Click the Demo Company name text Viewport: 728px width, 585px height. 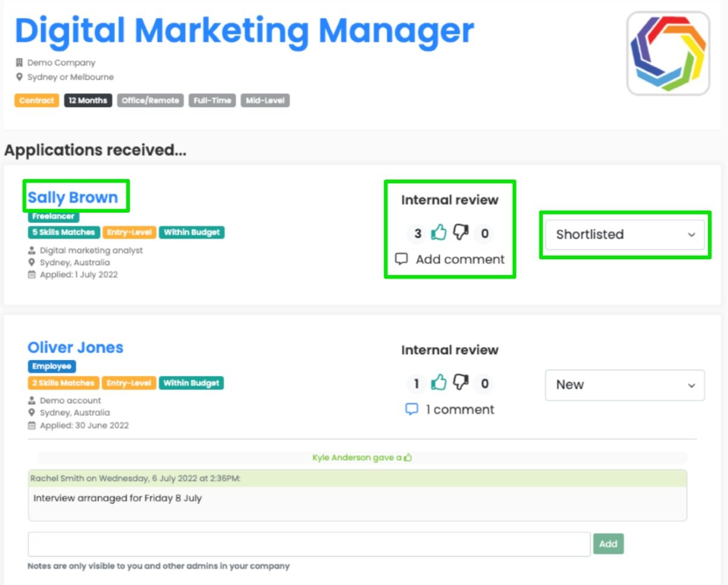pos(61,62)
